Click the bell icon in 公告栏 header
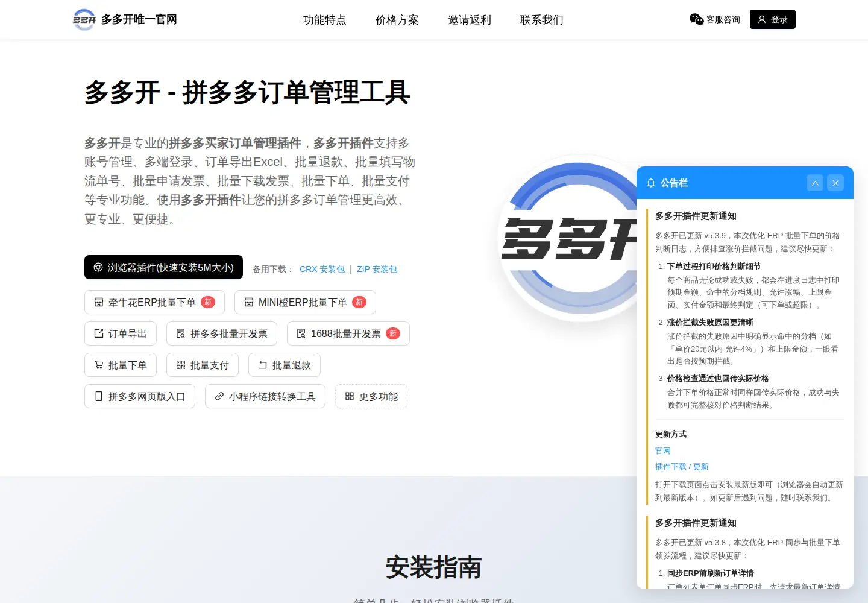 point(651,183)
